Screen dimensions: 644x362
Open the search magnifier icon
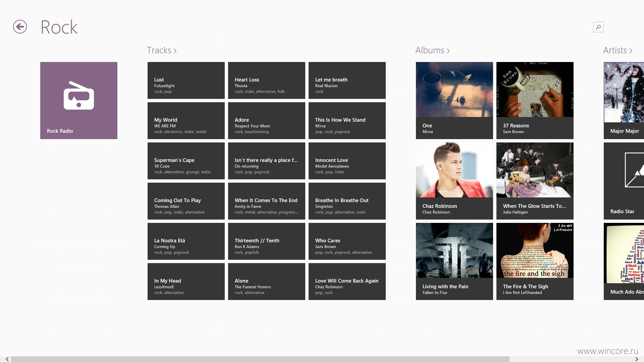pyautogui.click(x=598, y=27)
